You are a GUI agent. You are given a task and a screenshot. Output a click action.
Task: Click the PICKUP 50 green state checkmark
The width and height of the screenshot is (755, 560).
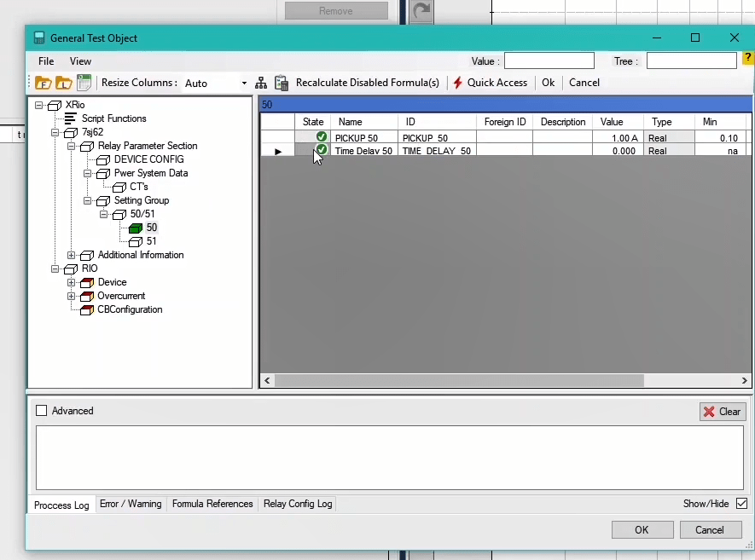[322, 137]
